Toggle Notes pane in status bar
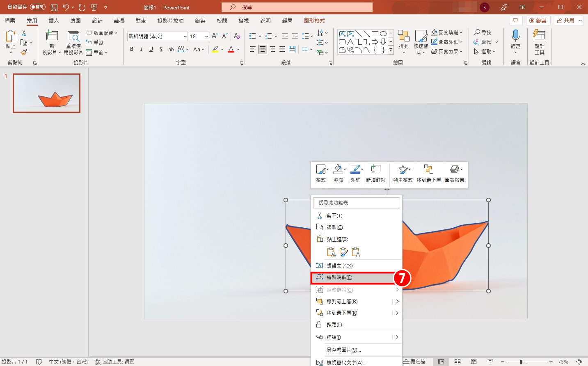588x366 pixels. [414, 362]
